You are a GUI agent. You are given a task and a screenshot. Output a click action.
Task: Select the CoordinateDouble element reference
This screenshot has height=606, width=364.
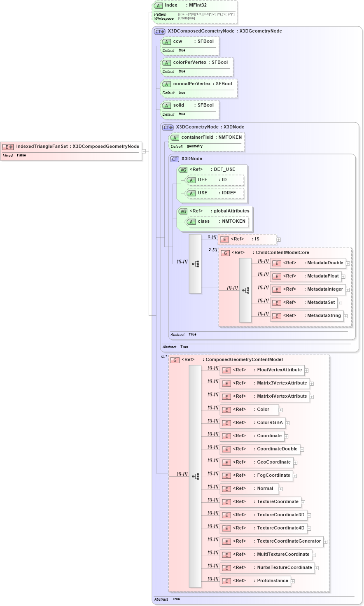[x=260, y=449]
